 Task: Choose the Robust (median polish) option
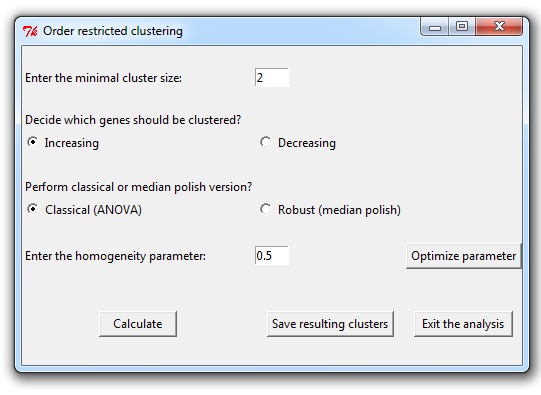pyautogui.click(x=265, y=209)
